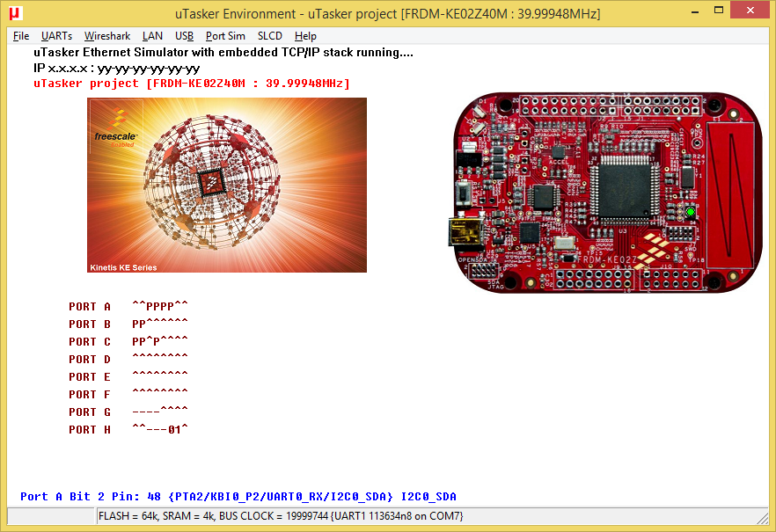Click the SWD debug header on the board
The width and height of the screenshot is (776, 532).
[679, 234]
